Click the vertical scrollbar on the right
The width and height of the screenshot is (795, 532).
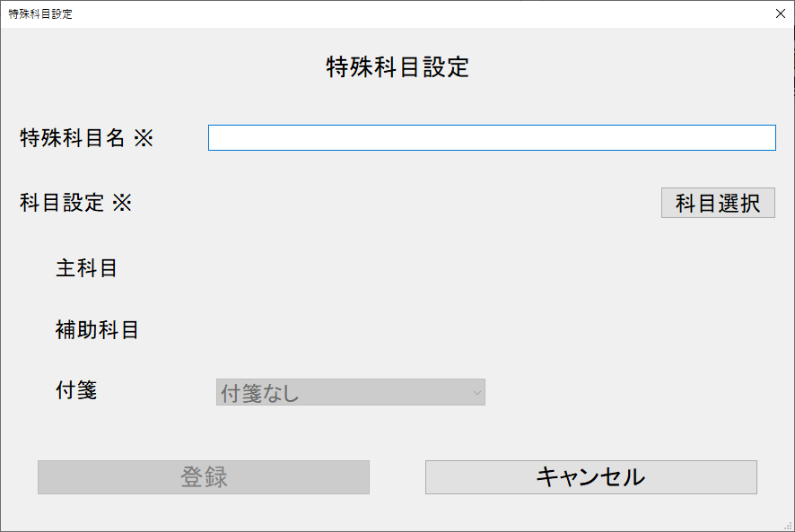(790, 269)
